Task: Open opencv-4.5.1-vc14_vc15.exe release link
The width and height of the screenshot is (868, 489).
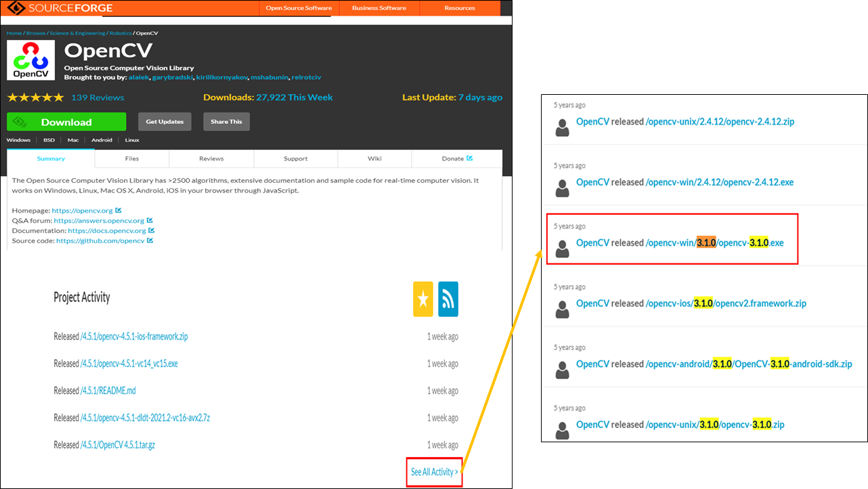Action: [129, 364]
